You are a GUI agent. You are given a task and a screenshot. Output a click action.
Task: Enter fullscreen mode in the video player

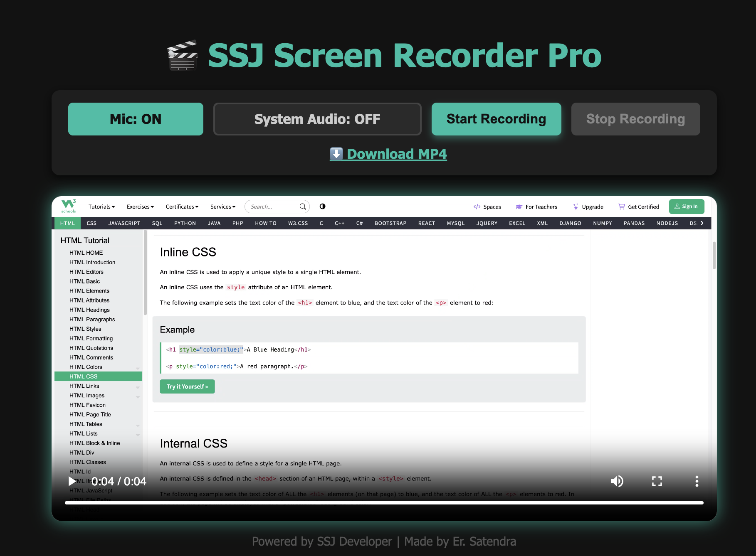pos(657,481)
